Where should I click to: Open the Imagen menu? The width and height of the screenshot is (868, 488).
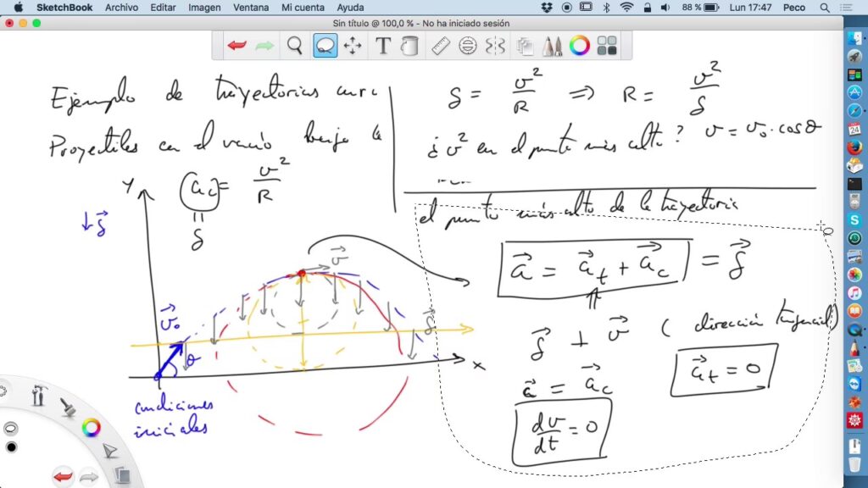click(204, 8)
